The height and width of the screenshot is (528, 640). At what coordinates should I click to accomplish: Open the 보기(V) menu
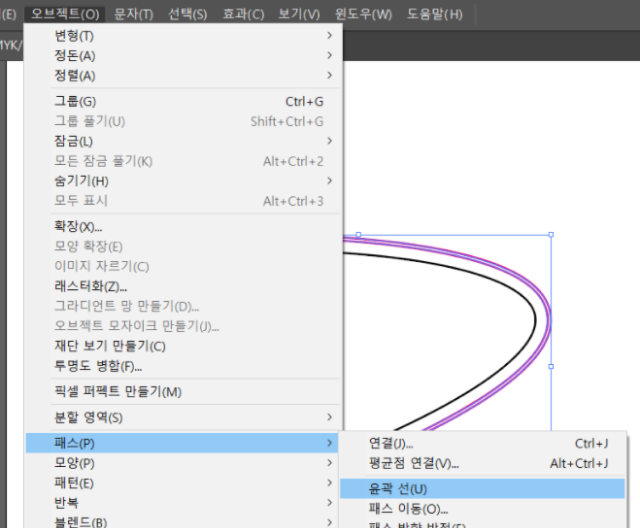pyautogui.click(x=299, y=14)
